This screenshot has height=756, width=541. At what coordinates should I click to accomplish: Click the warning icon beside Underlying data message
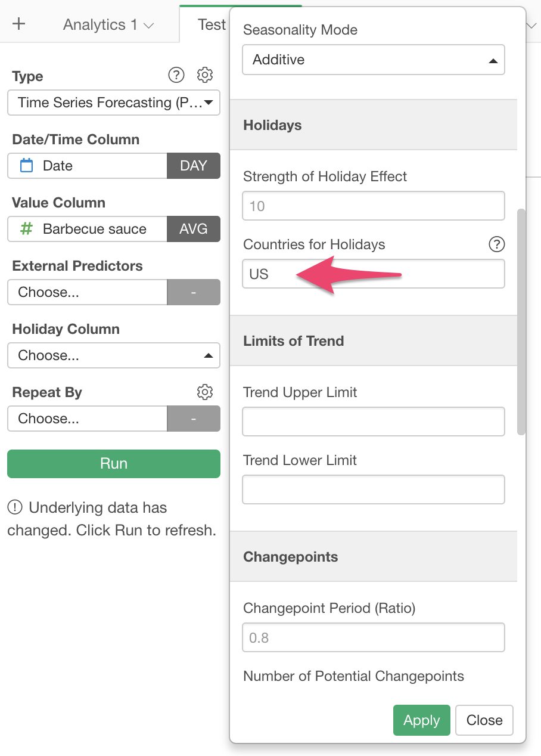[15, 508]
